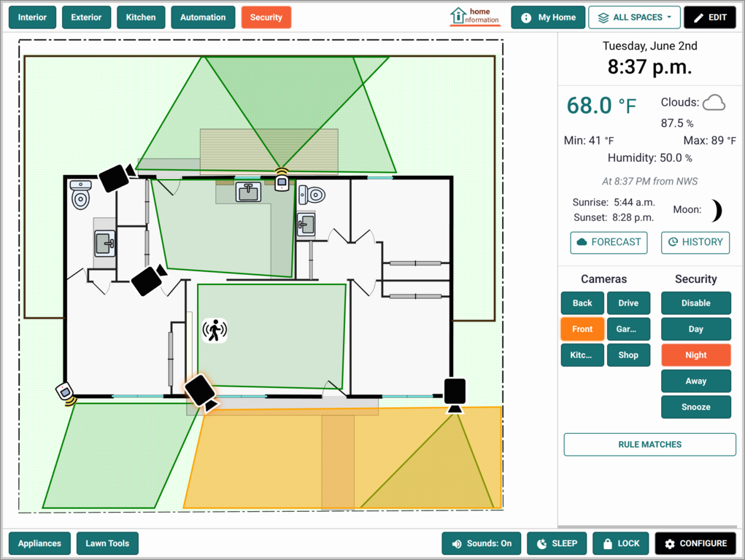
Task: Click the front left corner sensor device icon
Action: (66, 394)
